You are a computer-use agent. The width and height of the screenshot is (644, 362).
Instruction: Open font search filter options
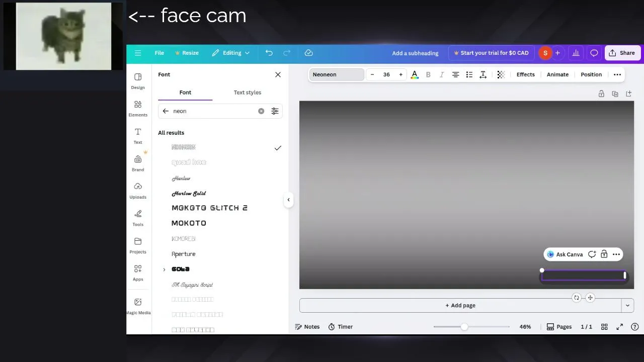click(275, 111)
